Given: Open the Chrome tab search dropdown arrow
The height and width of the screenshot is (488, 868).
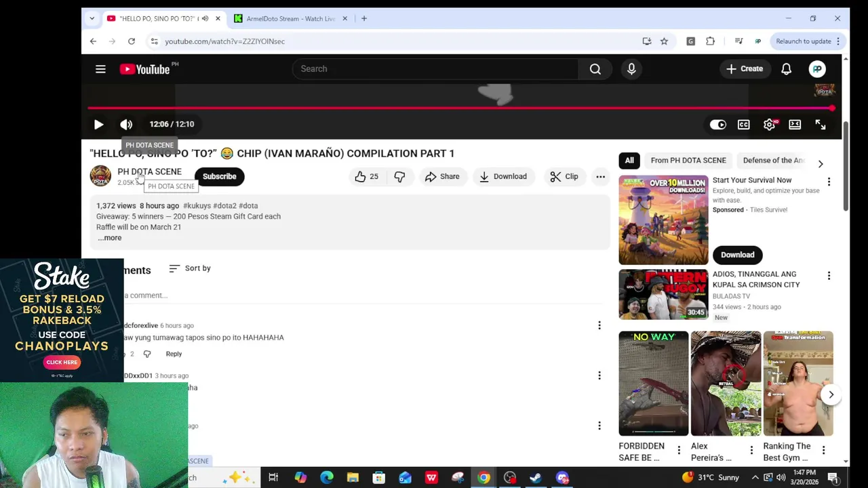Looking at the screenshot, I should pos(92,18).
